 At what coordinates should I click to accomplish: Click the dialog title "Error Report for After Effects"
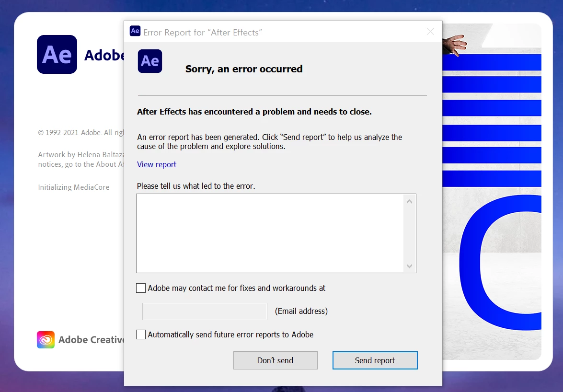tap(203, 32)
